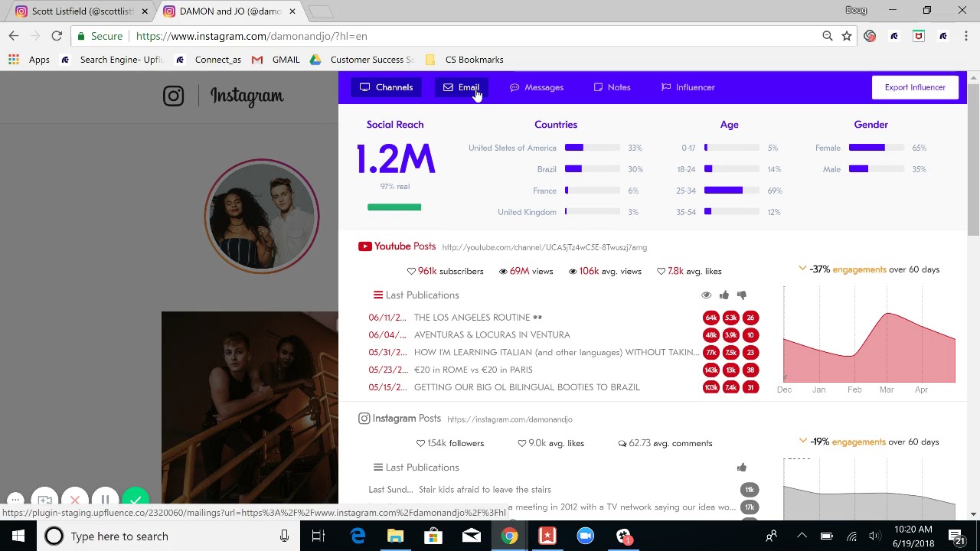
Task: Expand the YouTube Last Publications list menu
Action: 377,295
